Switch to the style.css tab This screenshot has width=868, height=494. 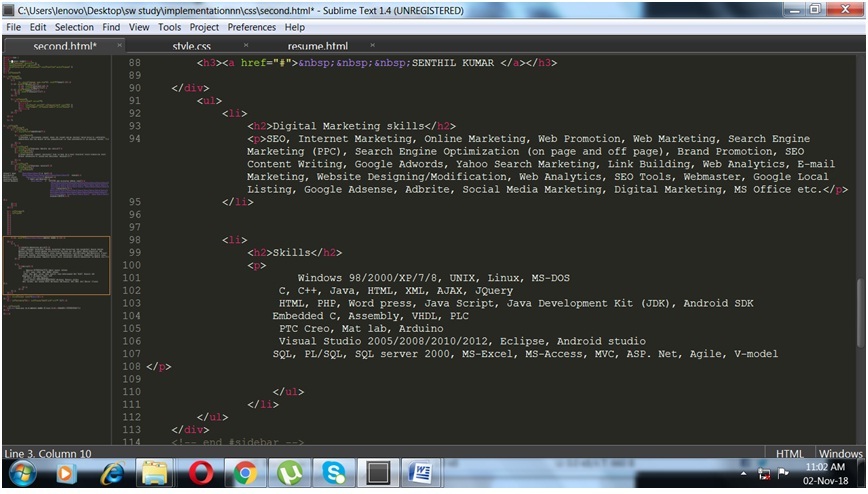(192, 46)
